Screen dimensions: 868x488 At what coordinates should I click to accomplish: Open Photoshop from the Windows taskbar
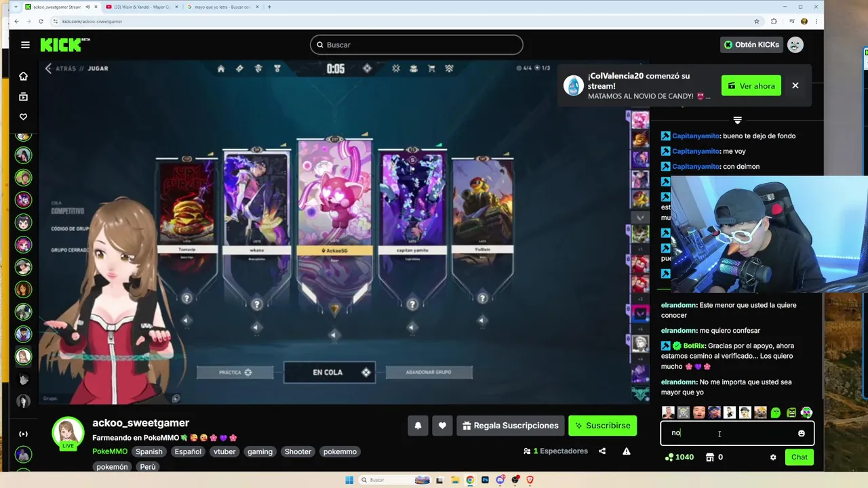point(485,480)
